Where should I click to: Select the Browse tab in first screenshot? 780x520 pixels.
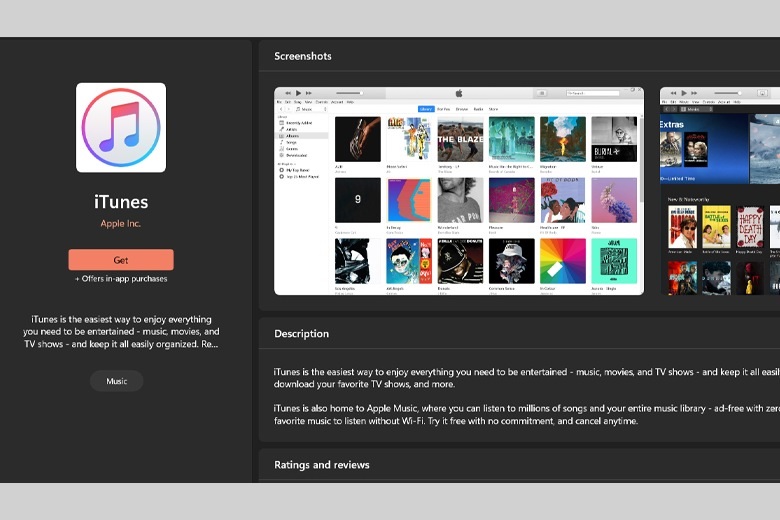[x=462, y=109]
